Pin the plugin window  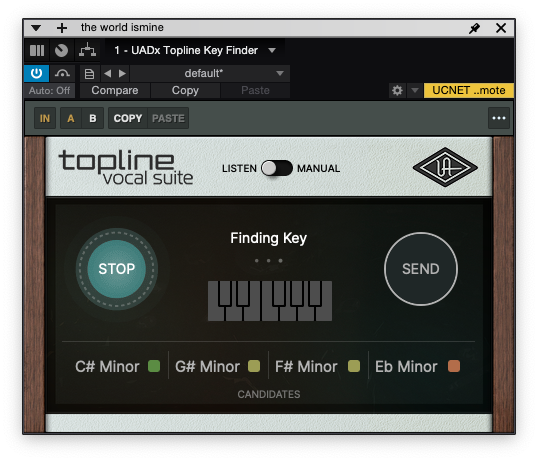click(475, 28)
